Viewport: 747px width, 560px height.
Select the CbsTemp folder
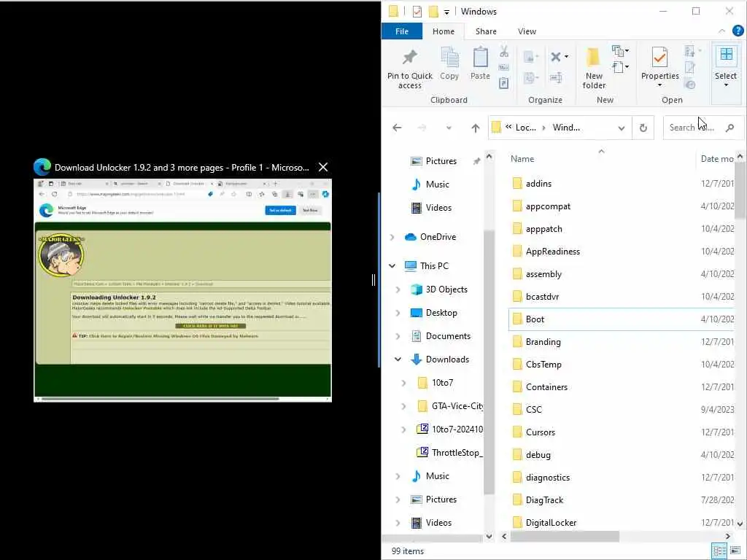point(543,365)
